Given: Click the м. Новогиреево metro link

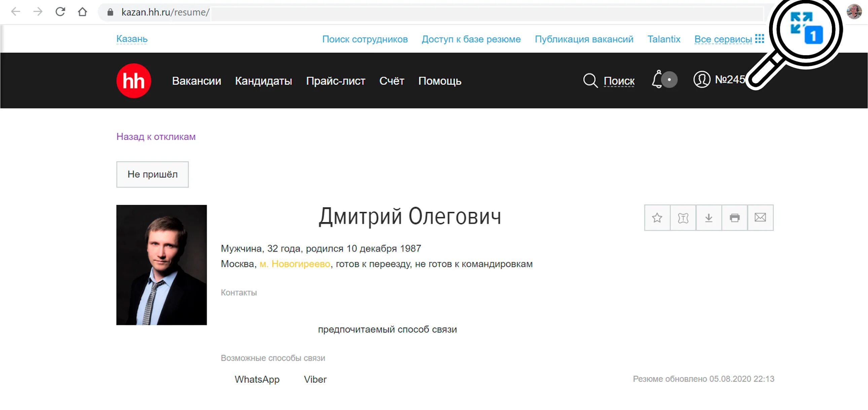Looking at the screenshot, I should pyautogui.click(x=293, y=264).
